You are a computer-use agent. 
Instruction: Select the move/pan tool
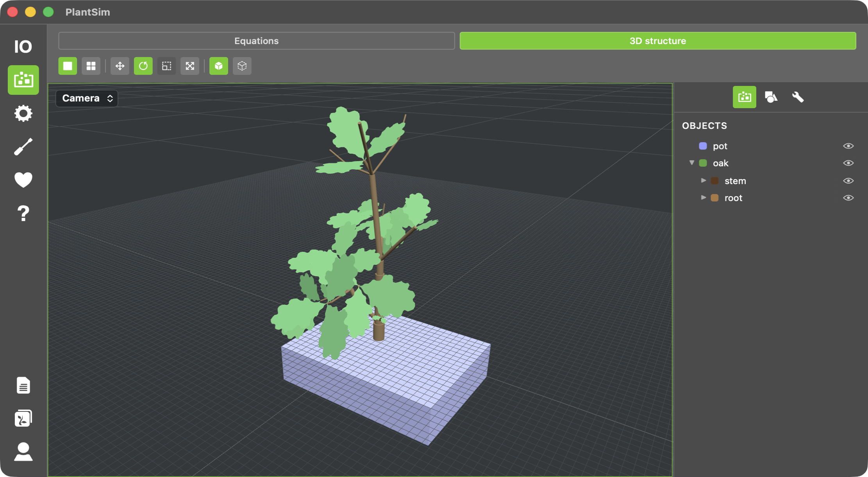pyautogui.click(x=120, y=66)
